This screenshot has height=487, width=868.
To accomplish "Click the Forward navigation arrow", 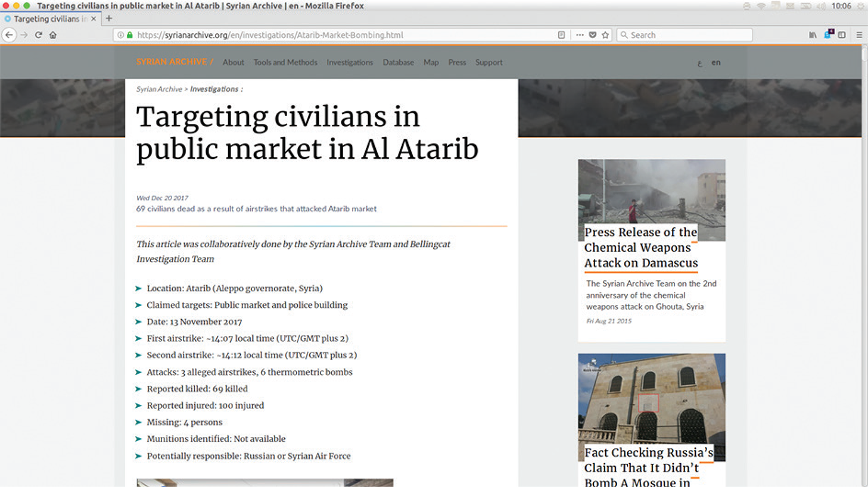I will click(x=24, y=35).
